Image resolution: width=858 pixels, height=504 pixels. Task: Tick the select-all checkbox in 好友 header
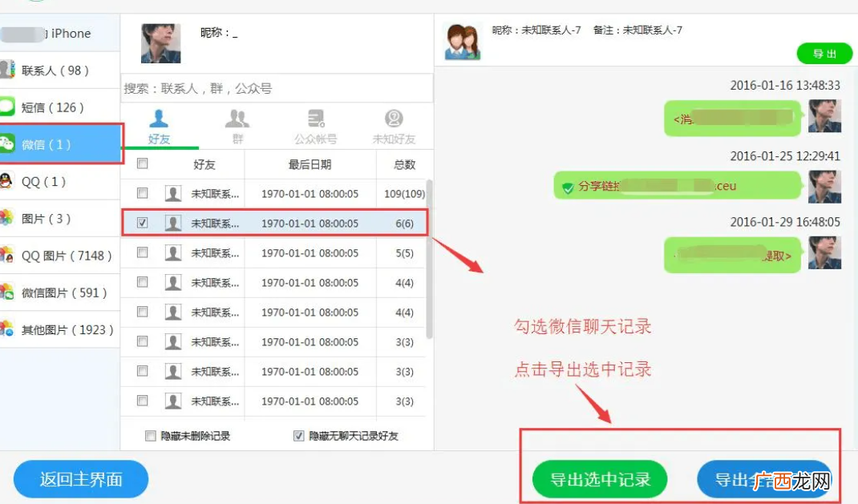point(142,163)
